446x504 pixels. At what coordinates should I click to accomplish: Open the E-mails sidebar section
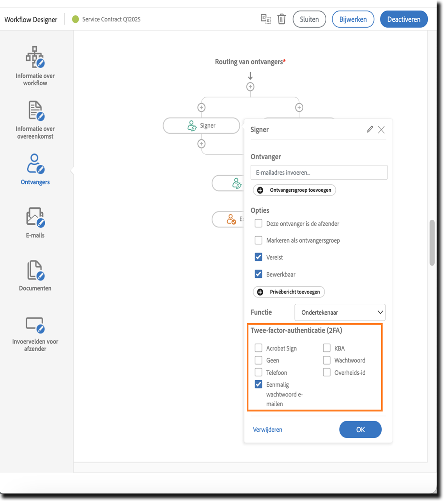coord(35,222)
